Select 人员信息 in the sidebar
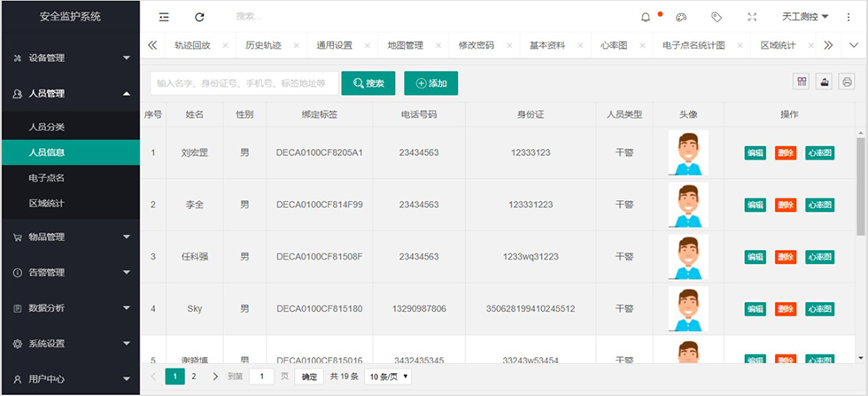 click(x=70, y=152)
